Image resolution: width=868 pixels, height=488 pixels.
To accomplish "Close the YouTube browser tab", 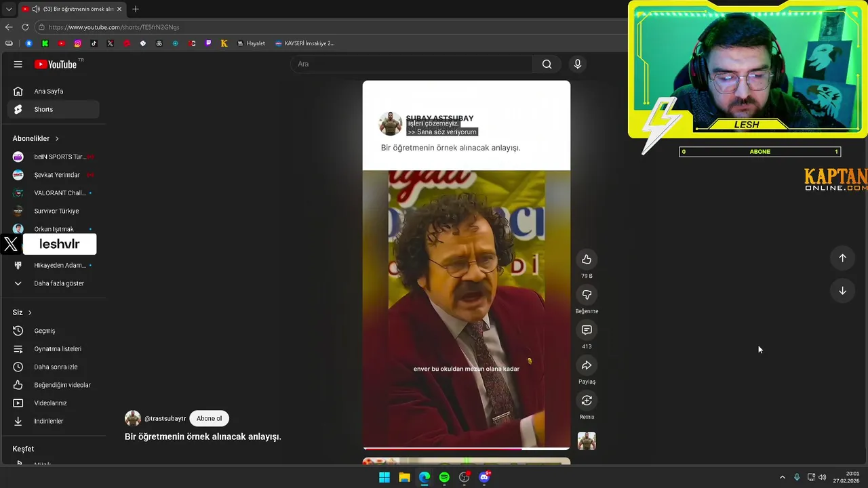I will [x=119, y=9].
